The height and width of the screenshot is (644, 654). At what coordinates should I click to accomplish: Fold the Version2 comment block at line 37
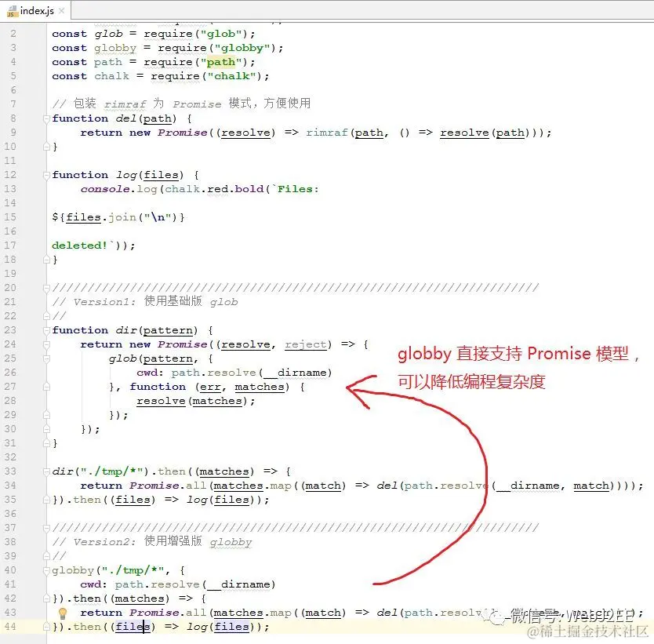tap(46, 528)
